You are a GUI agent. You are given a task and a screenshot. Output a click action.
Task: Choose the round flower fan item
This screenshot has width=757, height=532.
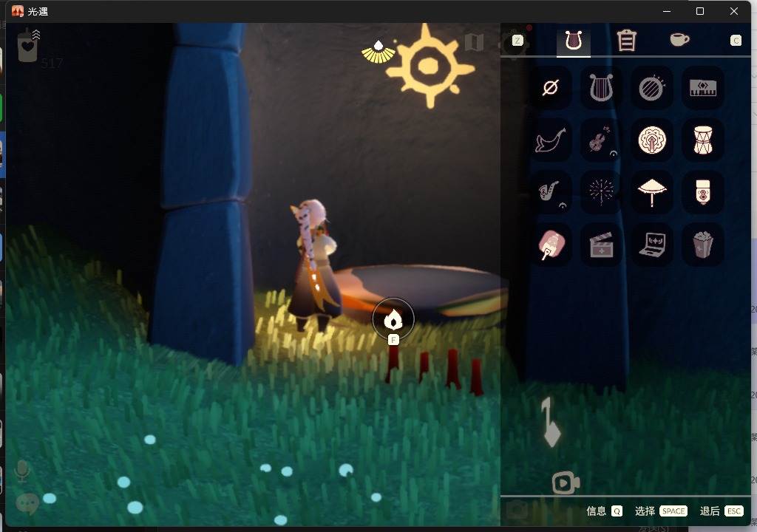[652, 140]
